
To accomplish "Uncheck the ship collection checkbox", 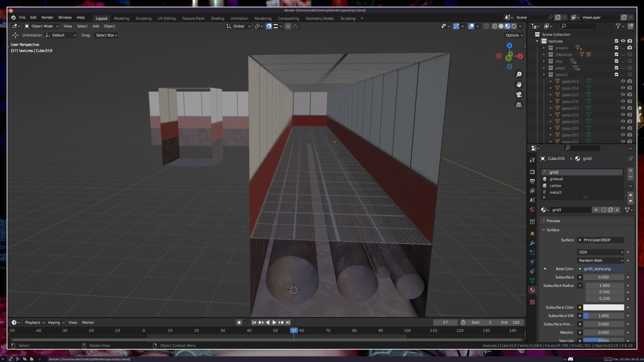I will [616, 61].
